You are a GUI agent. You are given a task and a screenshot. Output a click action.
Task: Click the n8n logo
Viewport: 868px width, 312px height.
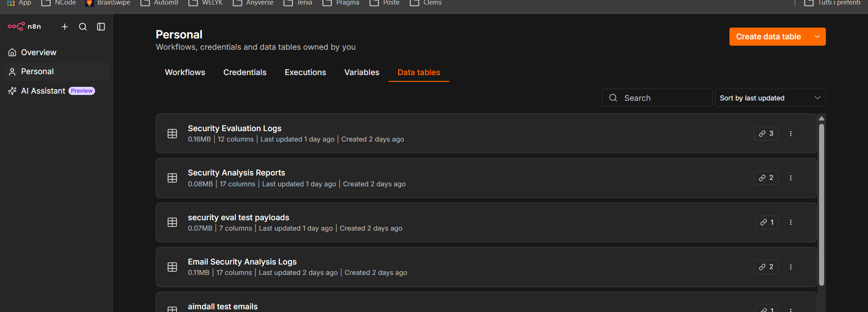pyautogui.click(x=24, y=27)
